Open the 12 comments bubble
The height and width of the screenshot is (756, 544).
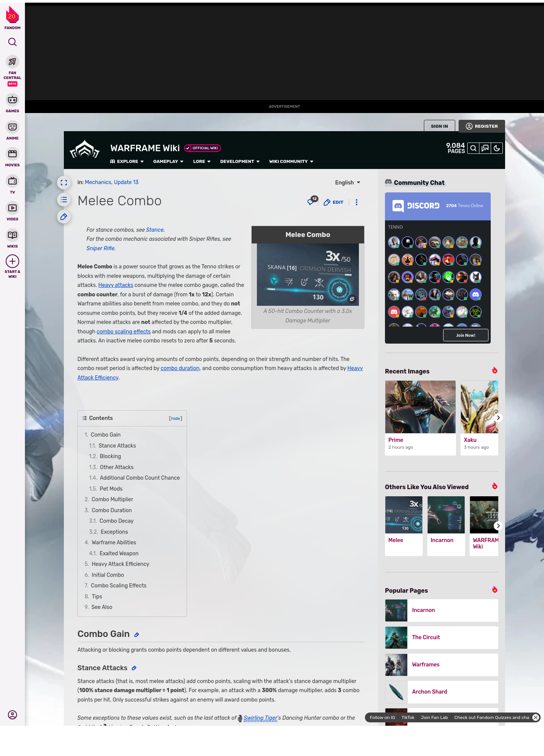(312, 201)
